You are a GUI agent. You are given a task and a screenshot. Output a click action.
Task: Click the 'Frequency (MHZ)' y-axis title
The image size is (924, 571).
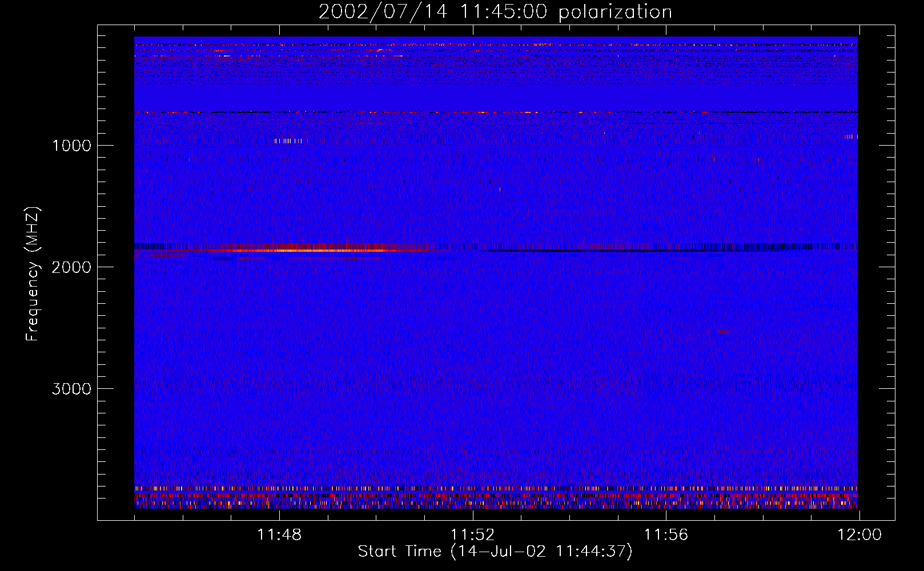coord(33,274)
